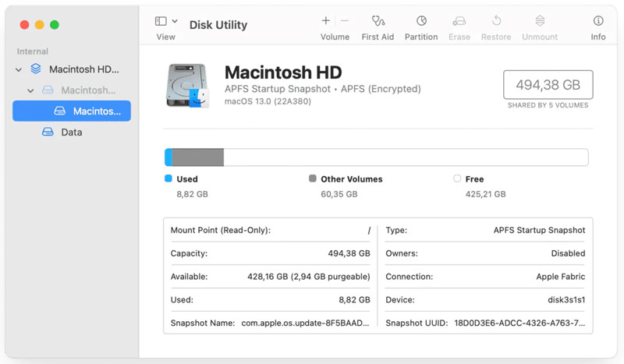Click the SHARED BY 5 VOLUMES text
The width and height of the screenshot is (624, 364).
click(x=548, y=105)
